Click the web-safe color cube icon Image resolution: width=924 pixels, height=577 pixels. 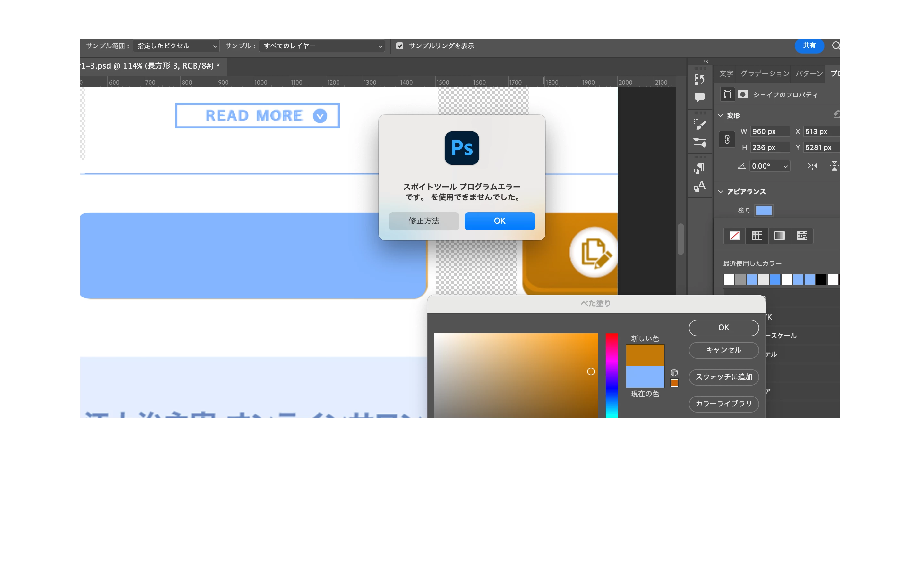point(674,372)
